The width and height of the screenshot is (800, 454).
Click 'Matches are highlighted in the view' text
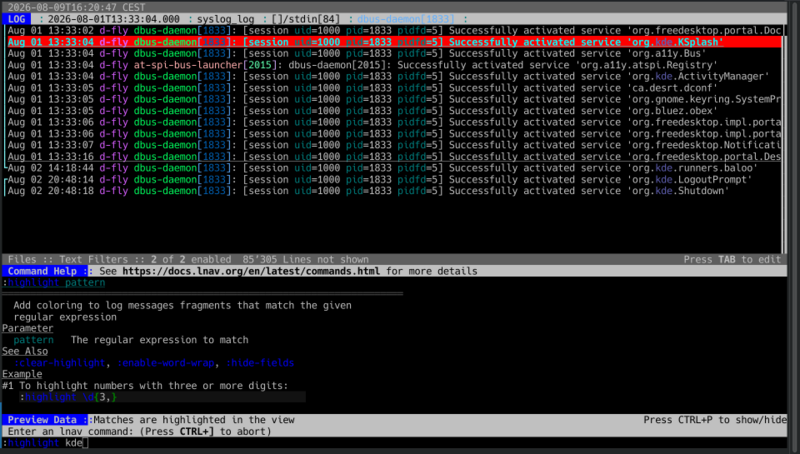pyautogui.click(x=194, y=420)
